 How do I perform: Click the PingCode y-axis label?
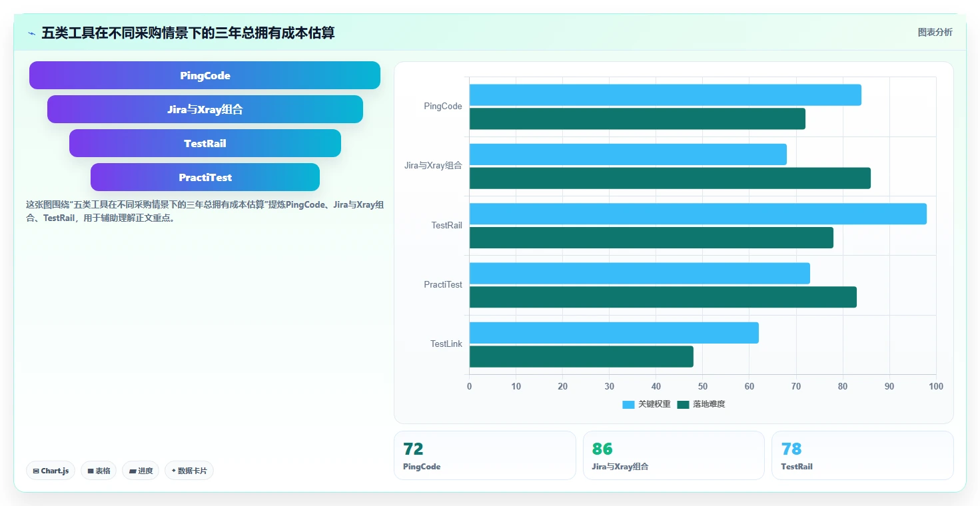[x=443, y=106]
